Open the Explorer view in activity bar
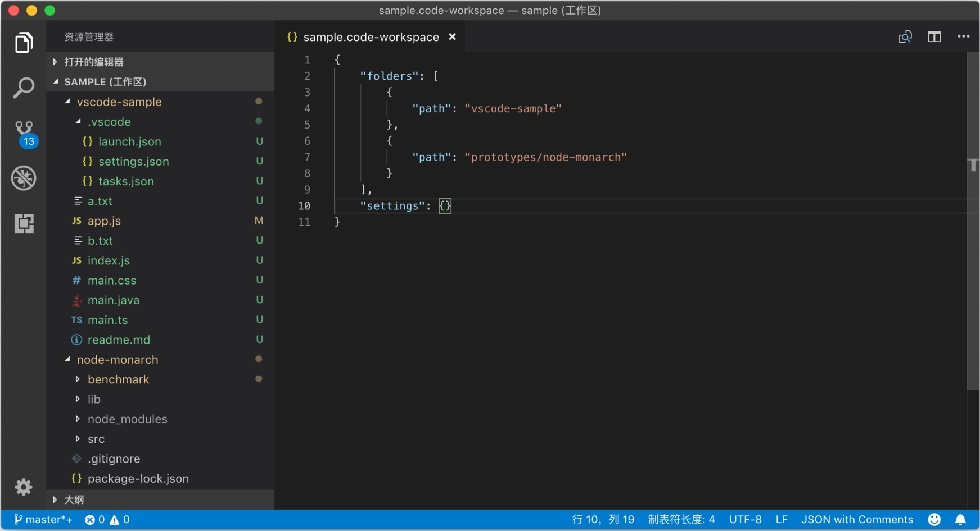The height and width of the screenshot is (531, 980). tap(24, 42)
